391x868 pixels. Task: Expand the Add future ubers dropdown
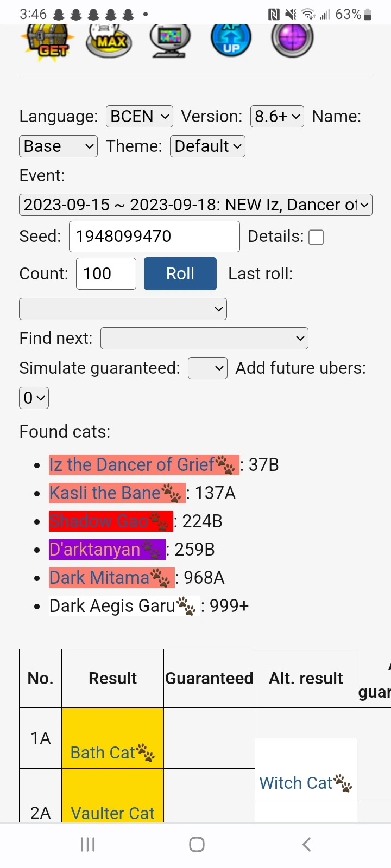[34, 398]
